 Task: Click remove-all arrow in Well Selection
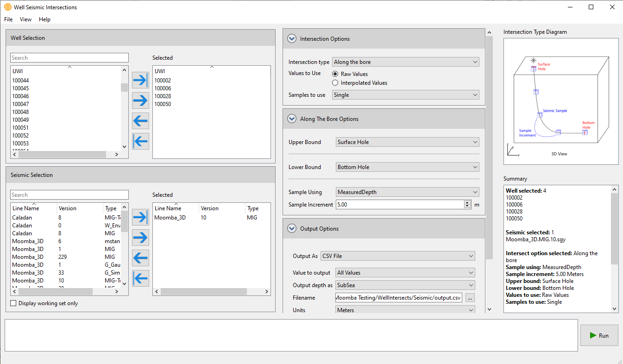140,141
